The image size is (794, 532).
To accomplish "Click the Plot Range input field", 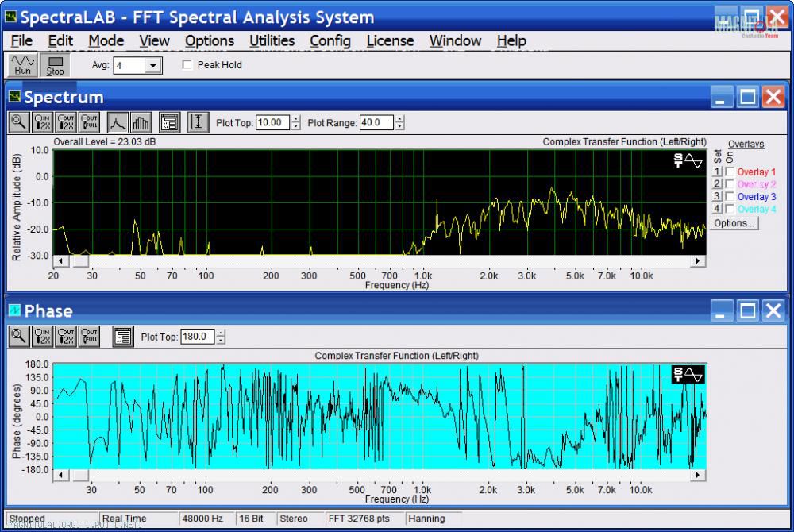I will tap(376, 122).
